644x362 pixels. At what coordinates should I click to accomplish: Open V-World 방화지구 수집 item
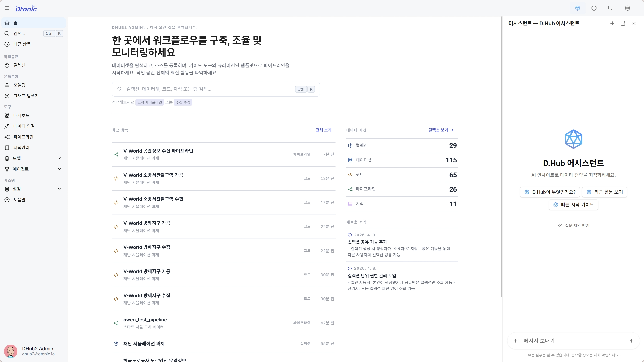pos(224,251)
